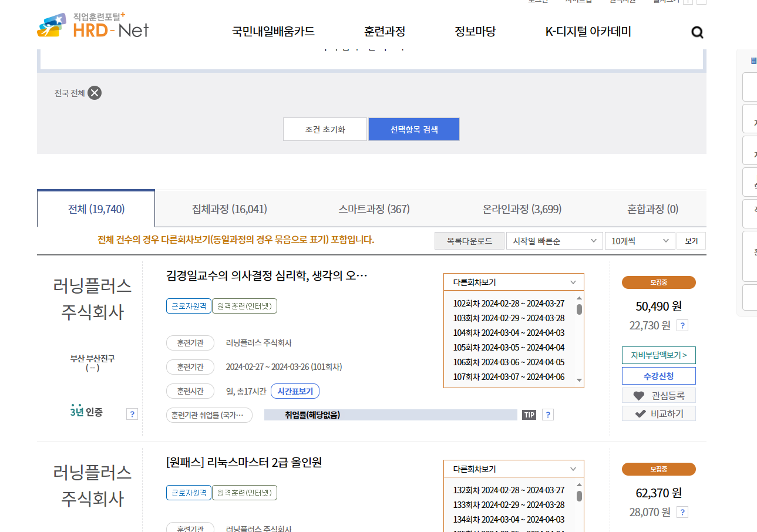757x532 pixels.
Task: Click the 자비부담액보기 > button
Action: pyautogui.click(x=659, y=355)
